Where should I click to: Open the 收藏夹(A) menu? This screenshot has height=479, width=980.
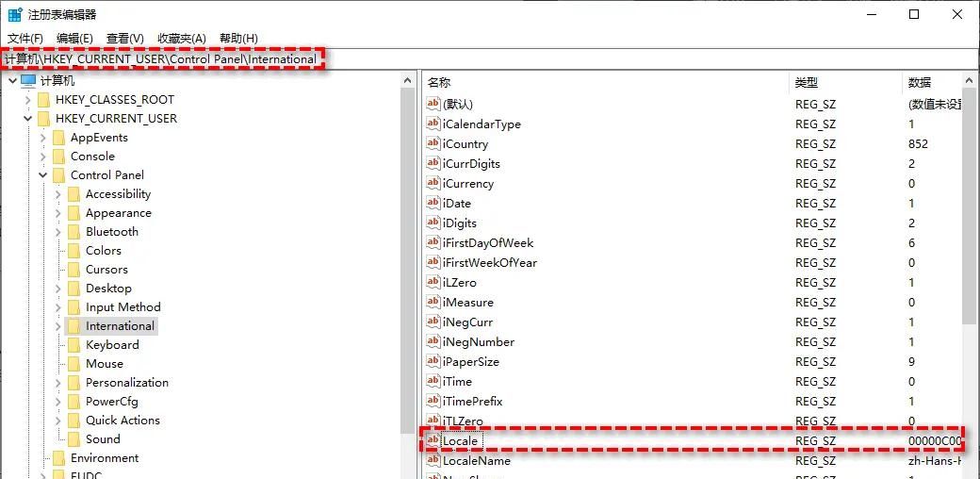pyautogui.click(x=181, y=38)
